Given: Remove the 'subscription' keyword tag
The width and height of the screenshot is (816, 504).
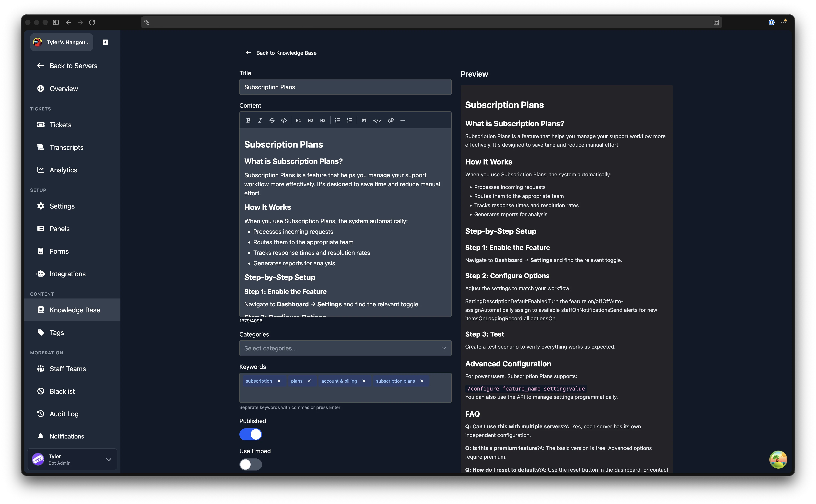Looking at the screenshot, I should click(279, 381).
